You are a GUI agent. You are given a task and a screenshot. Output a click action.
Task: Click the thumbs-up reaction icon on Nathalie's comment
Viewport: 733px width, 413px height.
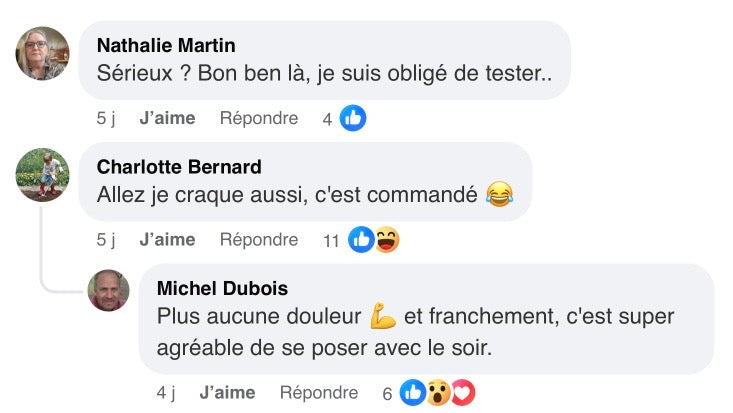(352, 118)
